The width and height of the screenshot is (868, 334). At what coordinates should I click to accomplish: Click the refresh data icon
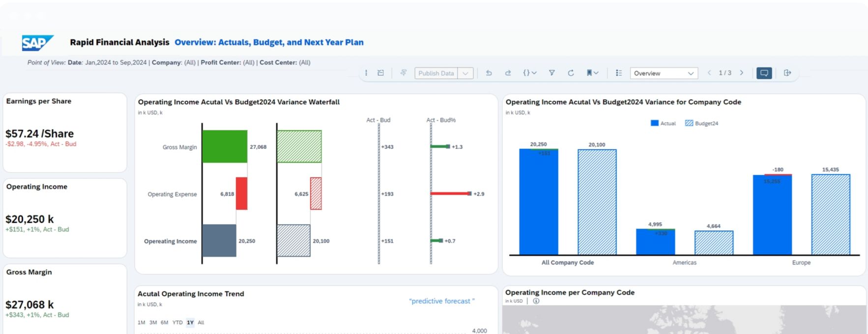[x=571, y=73]
